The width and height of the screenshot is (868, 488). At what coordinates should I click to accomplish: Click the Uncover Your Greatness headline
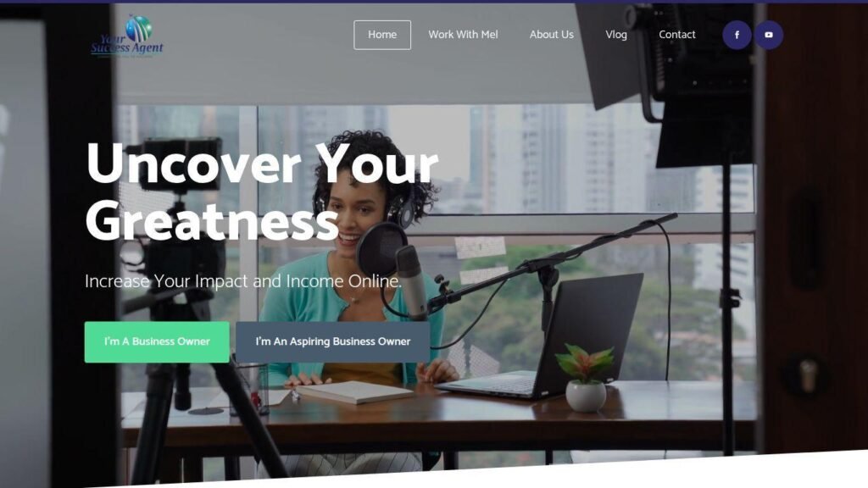pos(262,191)
